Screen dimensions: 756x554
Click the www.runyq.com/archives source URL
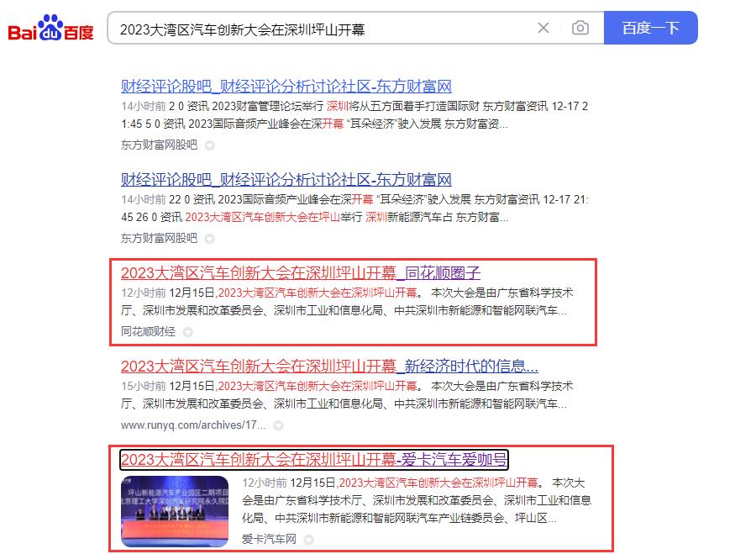pyautogui.click(x=193, y=425)
